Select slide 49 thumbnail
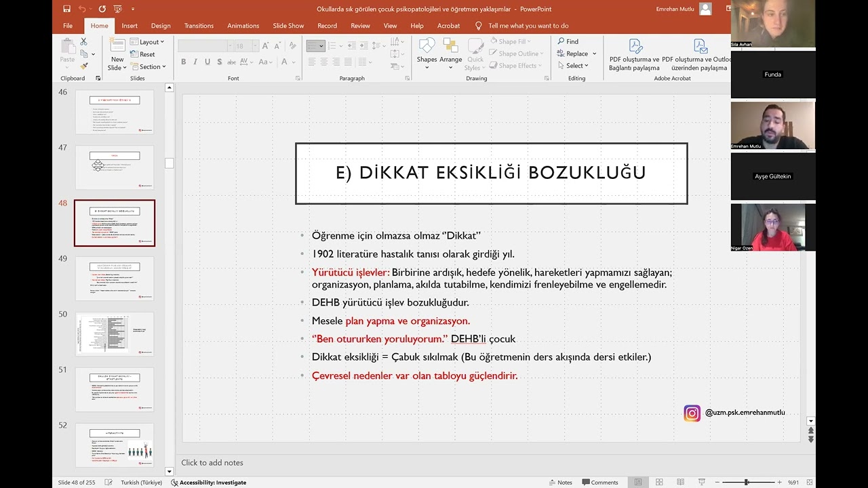 pos(115,278)
